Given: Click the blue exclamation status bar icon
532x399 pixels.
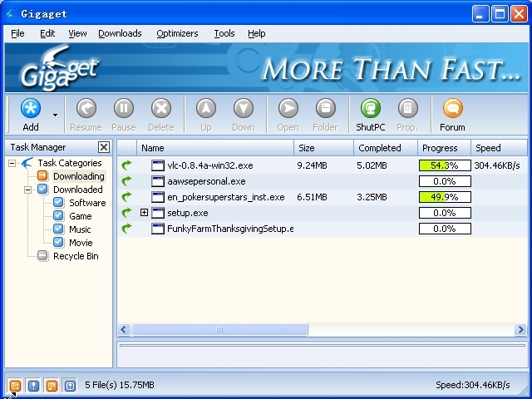Looking at the screenshot, I should click(33, 386).
